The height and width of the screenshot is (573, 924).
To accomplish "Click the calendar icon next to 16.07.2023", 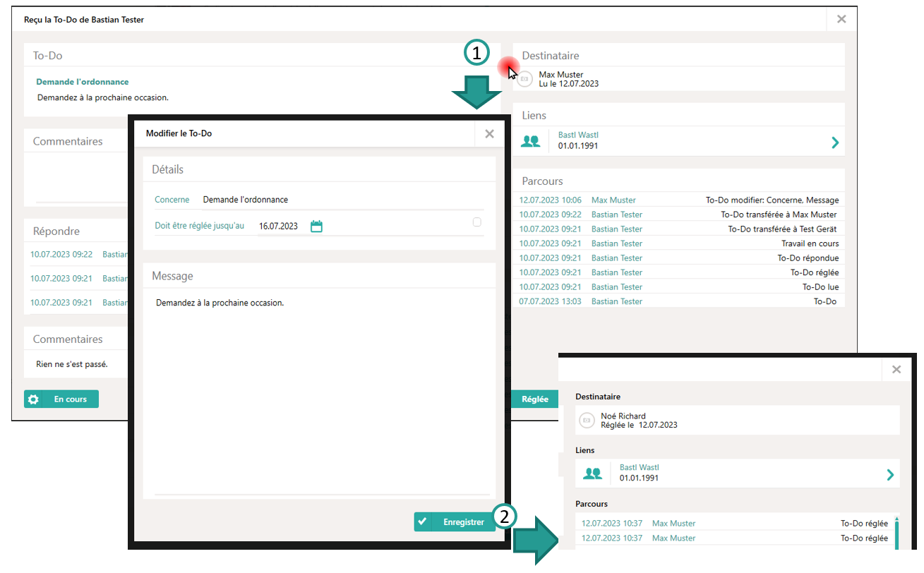I will [316, 227].
